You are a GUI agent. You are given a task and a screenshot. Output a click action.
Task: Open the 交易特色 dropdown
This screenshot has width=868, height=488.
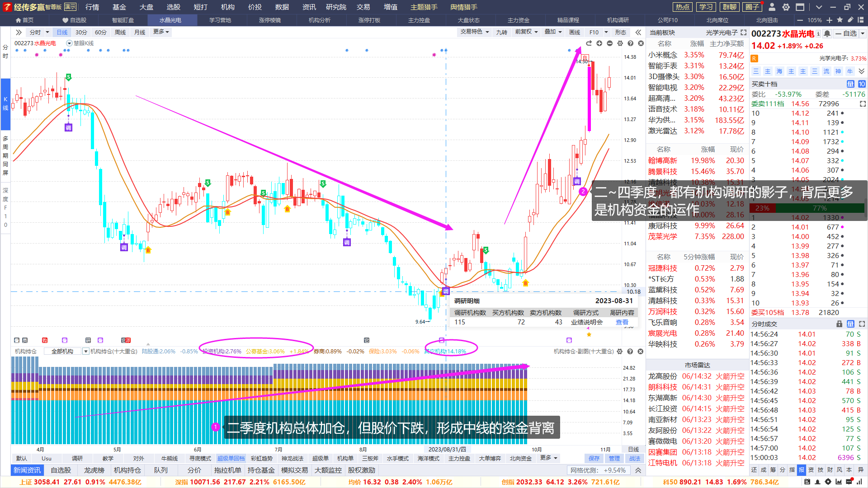point(475,32)
